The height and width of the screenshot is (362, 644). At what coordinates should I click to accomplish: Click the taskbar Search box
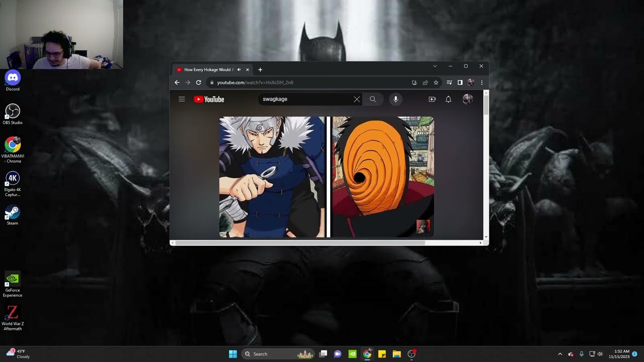pyautogui.click(x=278, y=354)
